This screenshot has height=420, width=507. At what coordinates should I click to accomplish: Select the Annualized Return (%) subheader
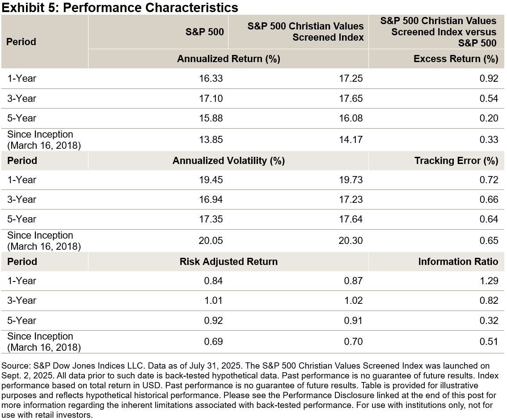pyautogui.click(x=228, y=59)
